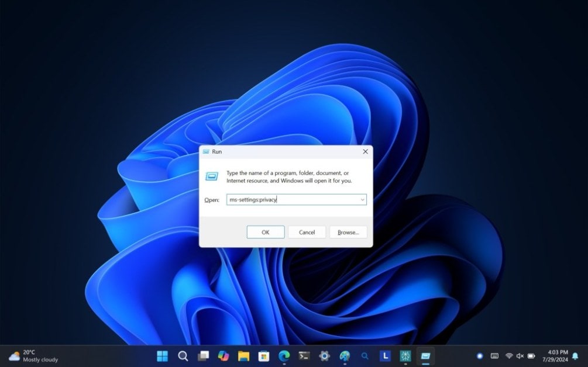Viewport: 588px width, 367px height.
Task: Open Task View
Action: (203, 356)
